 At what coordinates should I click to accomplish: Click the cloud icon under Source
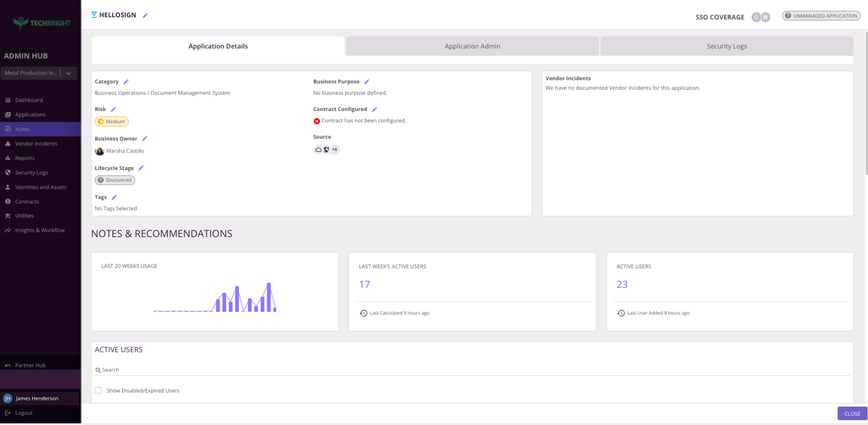tap(318, 149)
